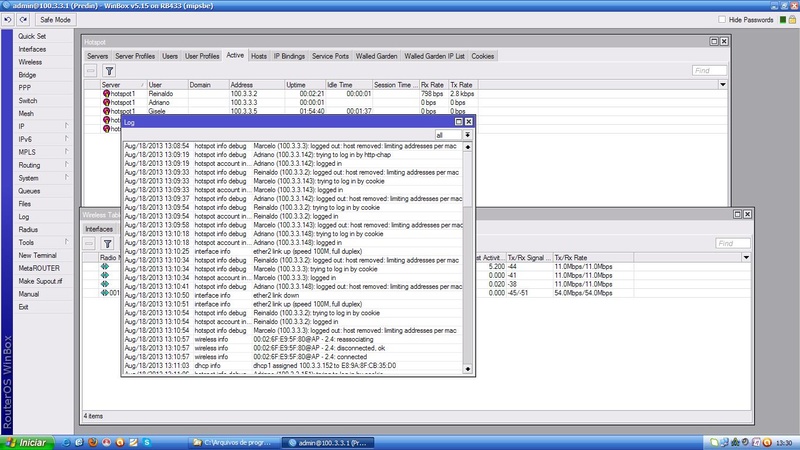Open Queues in the sidebar
This screenshot has width=800, height=450.
(29, 191)
